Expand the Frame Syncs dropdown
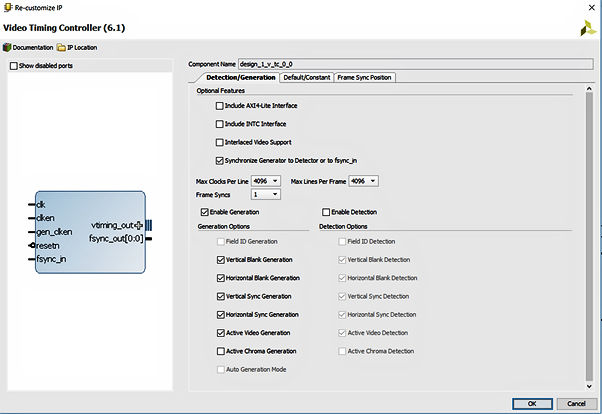 (259, 194)
